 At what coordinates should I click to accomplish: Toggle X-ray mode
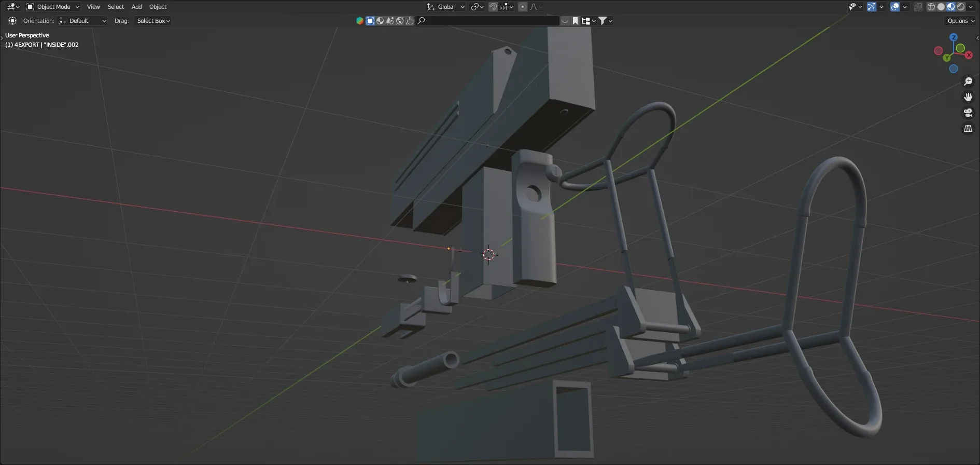[x=918, y=7]
